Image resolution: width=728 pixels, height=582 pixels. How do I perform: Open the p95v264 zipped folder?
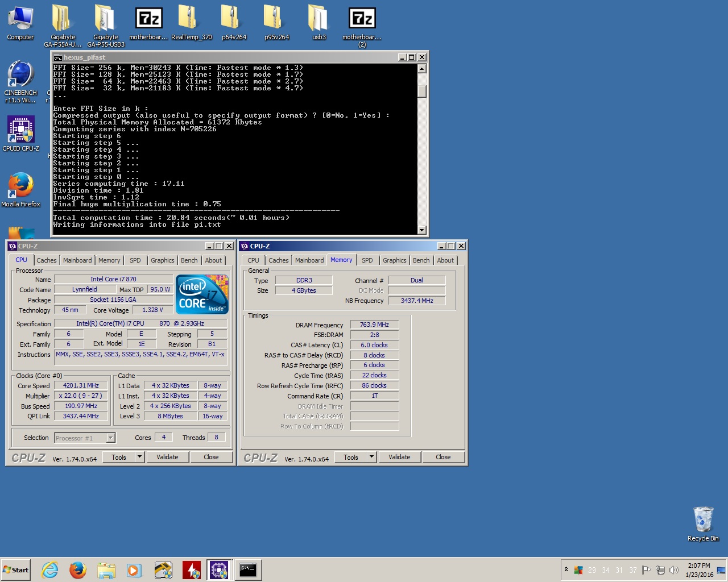pyautogui.click(x=276, y=23)
